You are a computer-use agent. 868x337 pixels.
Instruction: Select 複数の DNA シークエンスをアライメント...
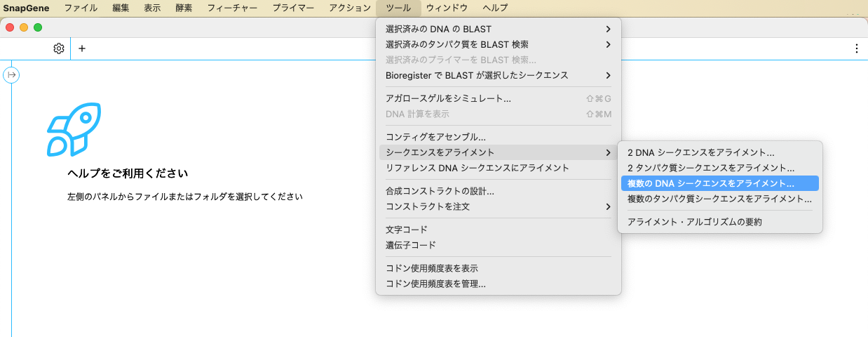pyautogui.click(x=719, y=183)
